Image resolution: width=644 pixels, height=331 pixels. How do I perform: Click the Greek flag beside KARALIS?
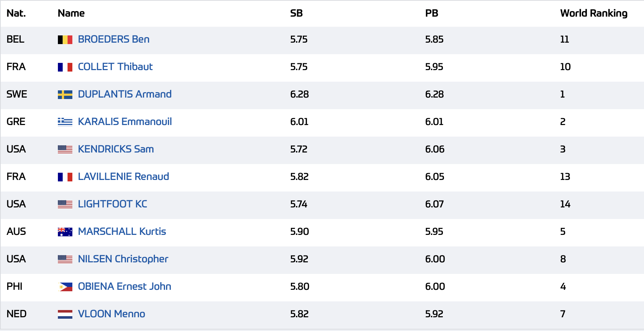click(65, 122)
